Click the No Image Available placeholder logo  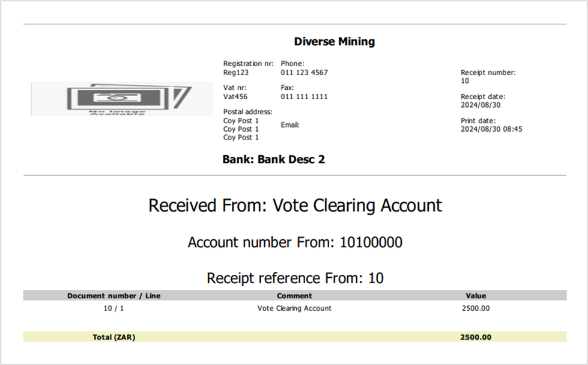click(x=121, y=99)
